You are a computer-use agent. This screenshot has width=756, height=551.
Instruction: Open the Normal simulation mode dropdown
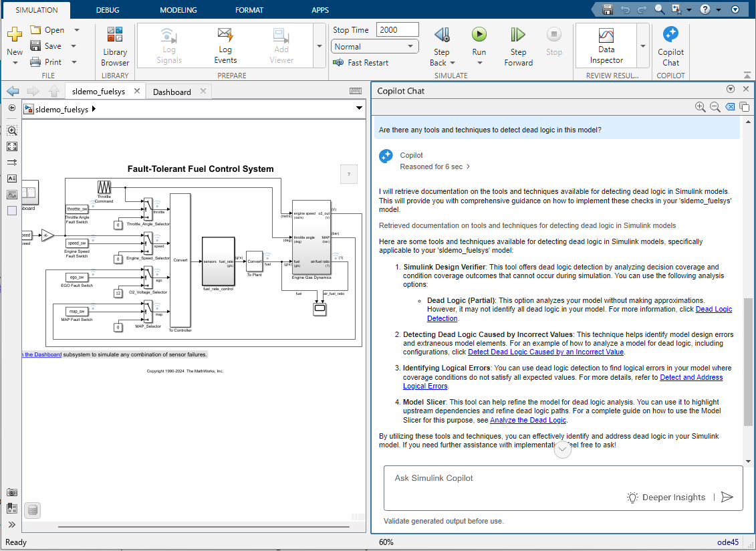410,45
